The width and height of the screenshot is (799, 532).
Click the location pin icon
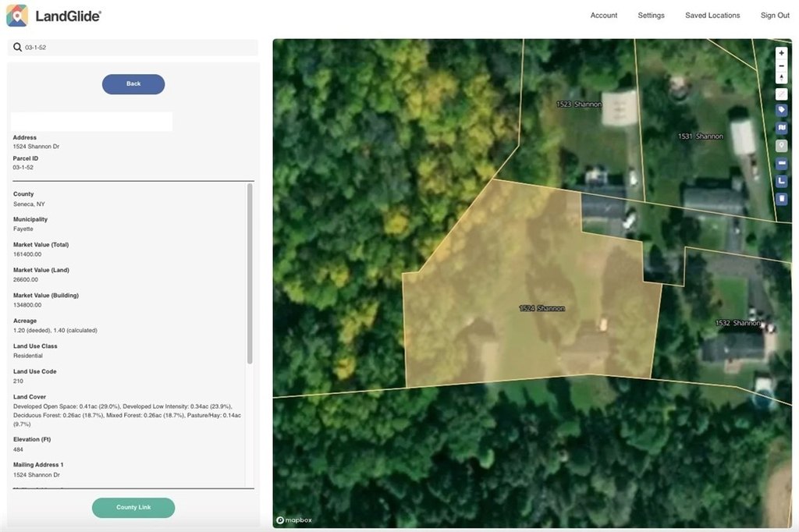tap(781, 146)
